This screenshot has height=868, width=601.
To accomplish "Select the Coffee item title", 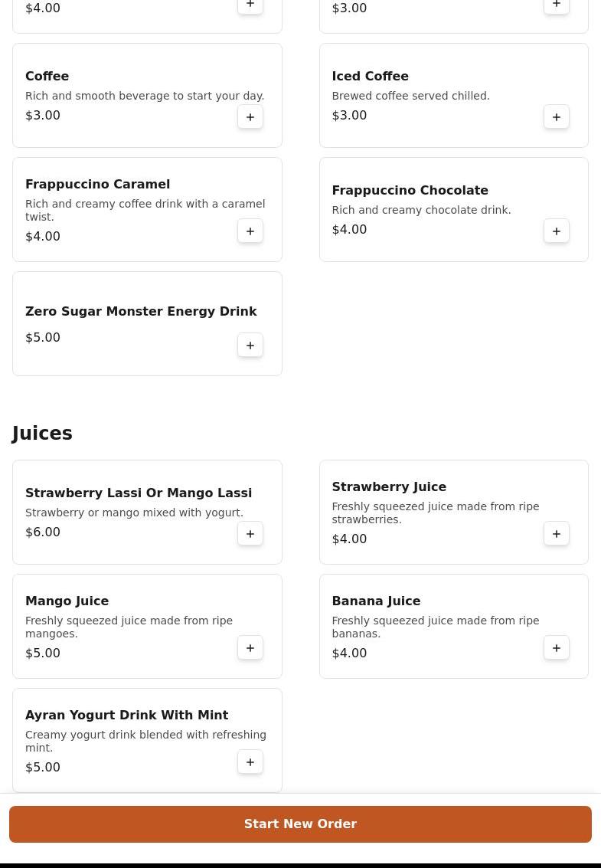I will [47, 77].
